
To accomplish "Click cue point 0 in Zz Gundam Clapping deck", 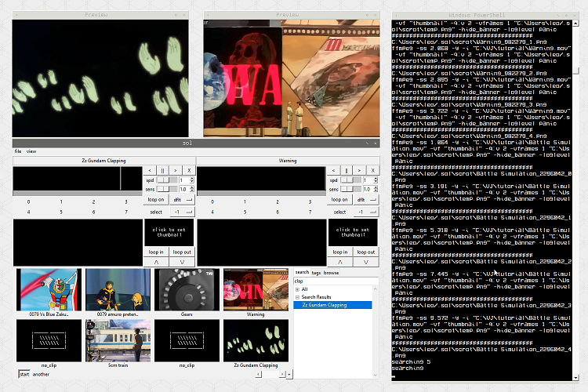I will click(x=28, y=201).
